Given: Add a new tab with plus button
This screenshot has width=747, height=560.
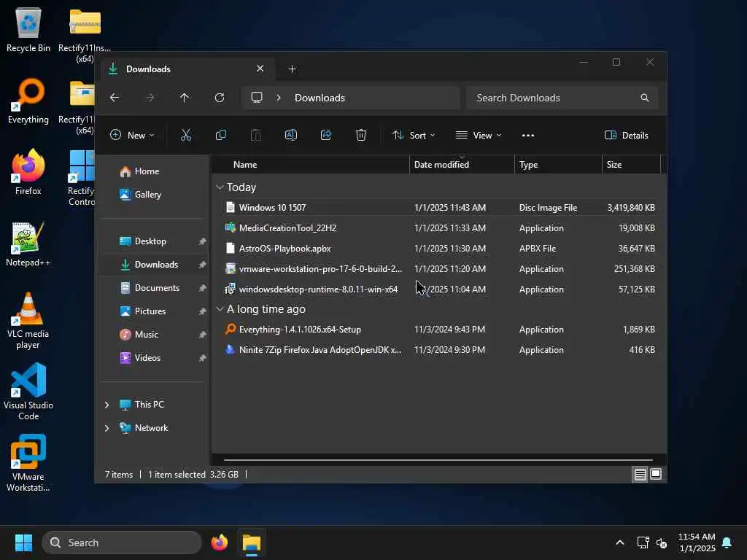Looking at the screenshot, I should [293, 69].
